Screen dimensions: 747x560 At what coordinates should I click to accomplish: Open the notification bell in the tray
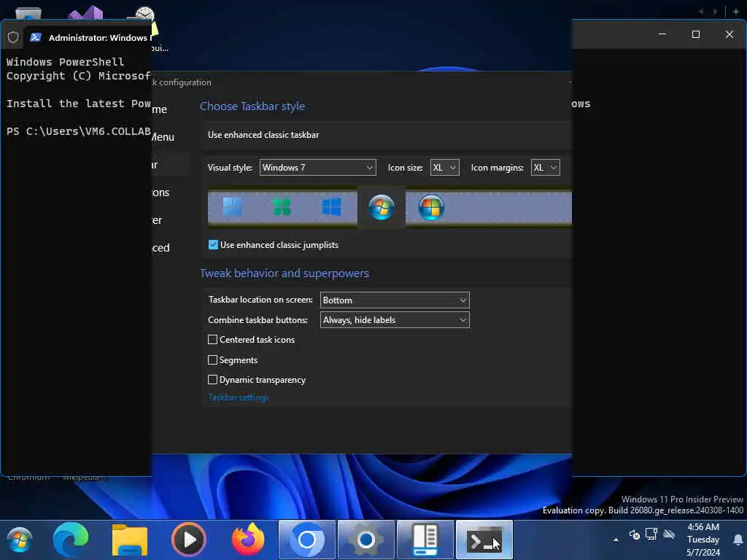738,540
